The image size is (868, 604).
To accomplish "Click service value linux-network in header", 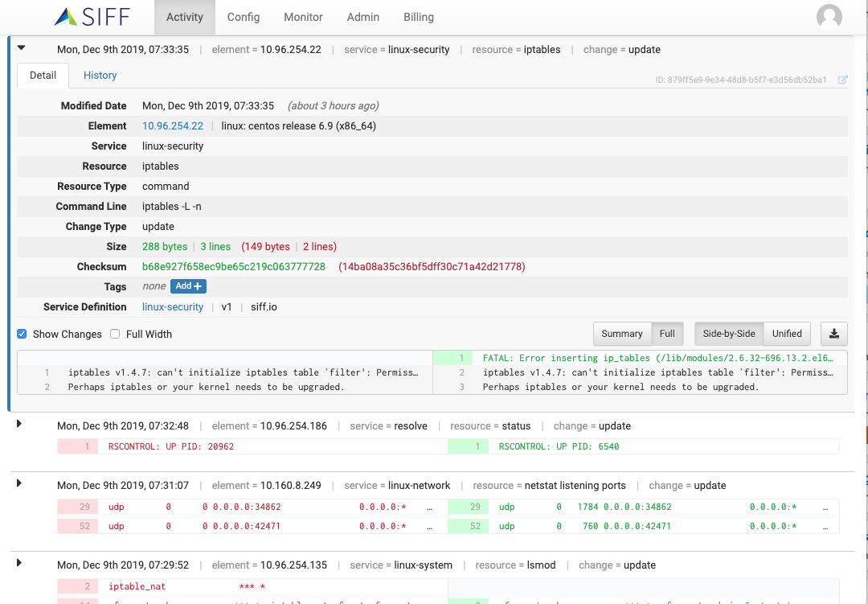I will 419,486.
